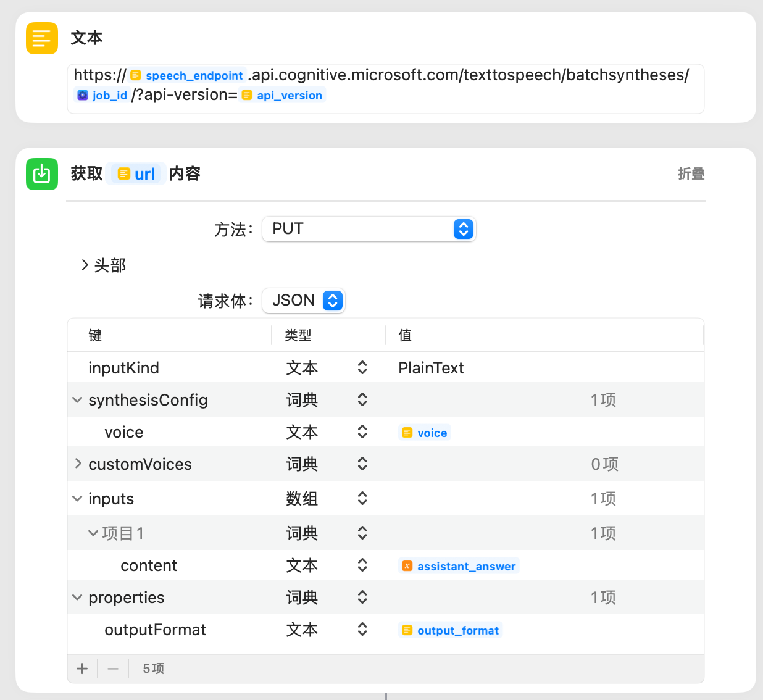Image resolution: width=763 pixels, height=700 pixels.
Task: Click the minus button to remove item
Action: (113, 669)
